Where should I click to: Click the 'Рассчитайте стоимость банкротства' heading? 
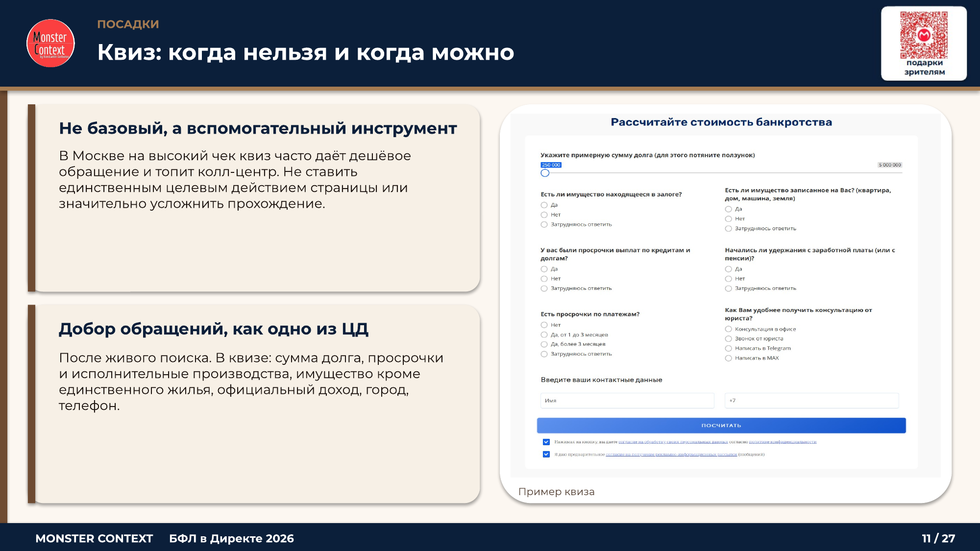coord(721,122)
